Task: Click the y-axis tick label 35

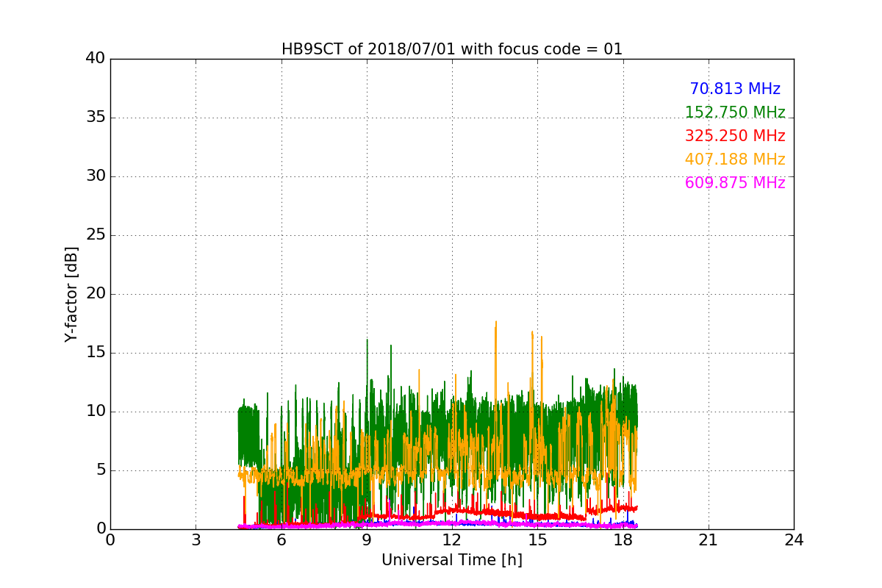Action: tap(95, 118)
